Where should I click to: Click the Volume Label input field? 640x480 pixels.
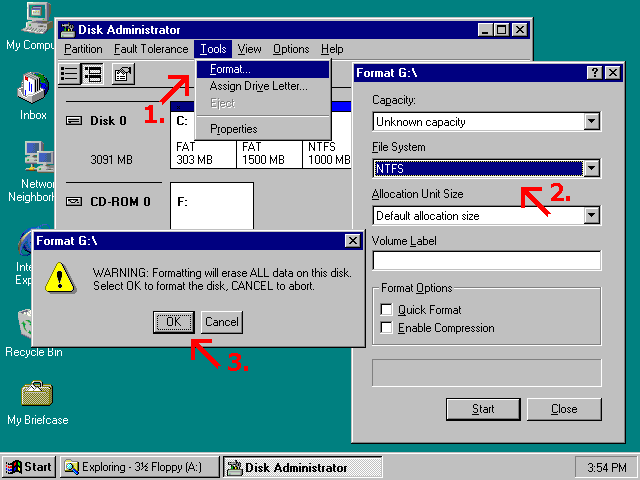(487, 260)
